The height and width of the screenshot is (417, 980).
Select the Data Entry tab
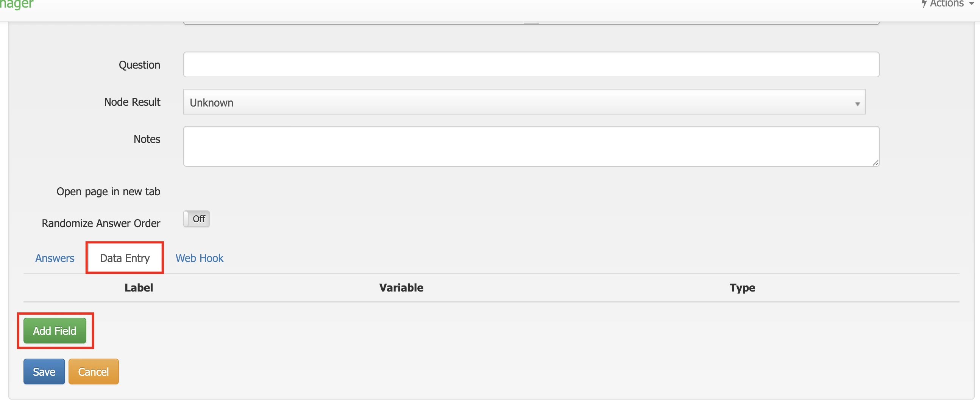pos(124,258)
